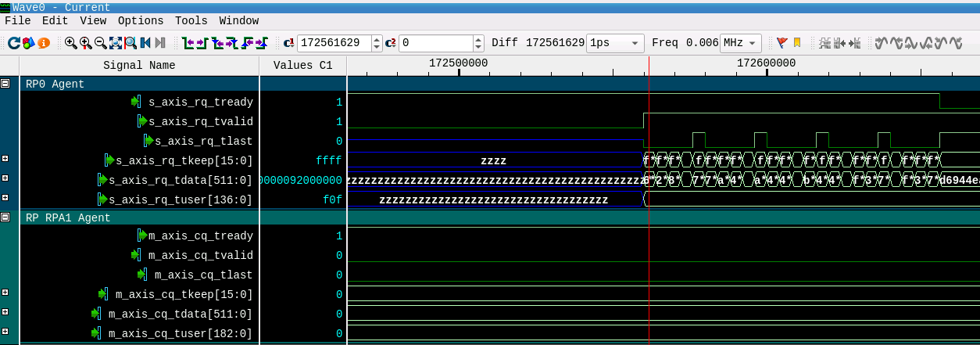Open the MHz frequency unit dropdown
This screenshot has width=980, height=345.
(x=740, y=43)
